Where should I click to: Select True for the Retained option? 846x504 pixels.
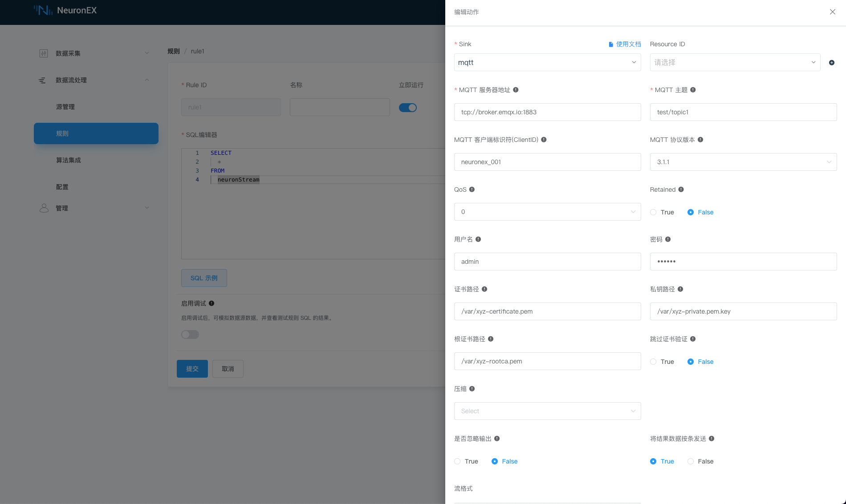pyautogui.click(x=653, y=212)
